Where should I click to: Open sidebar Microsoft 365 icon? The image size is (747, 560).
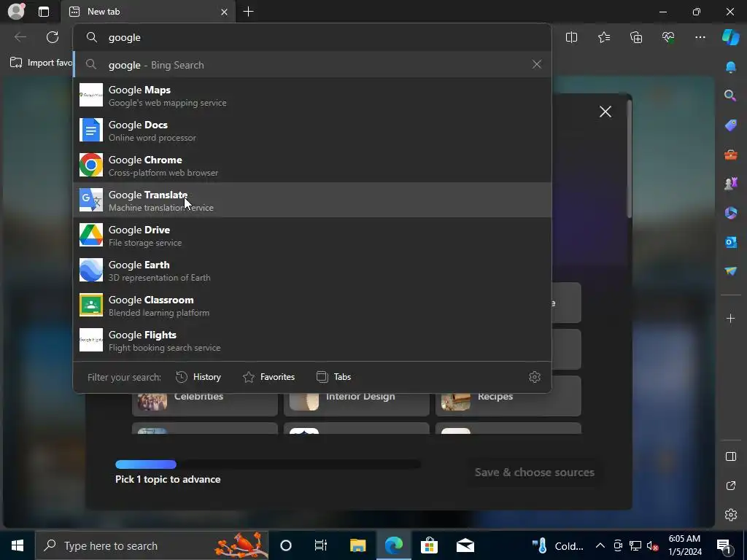730,213
